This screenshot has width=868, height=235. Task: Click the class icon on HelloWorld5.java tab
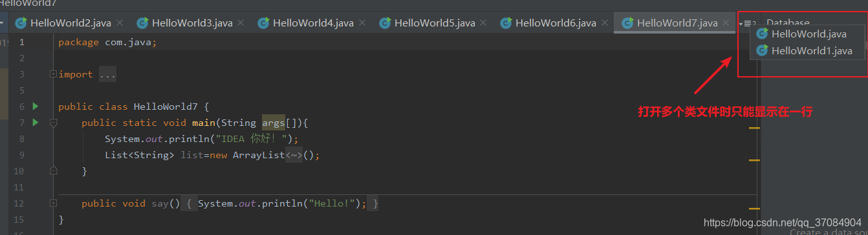(385, 23)
